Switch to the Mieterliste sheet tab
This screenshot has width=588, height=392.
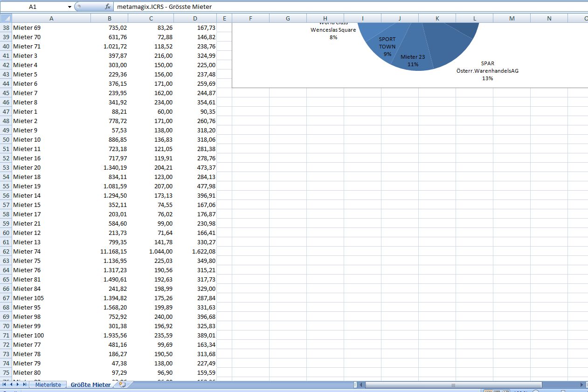[48, 385]
